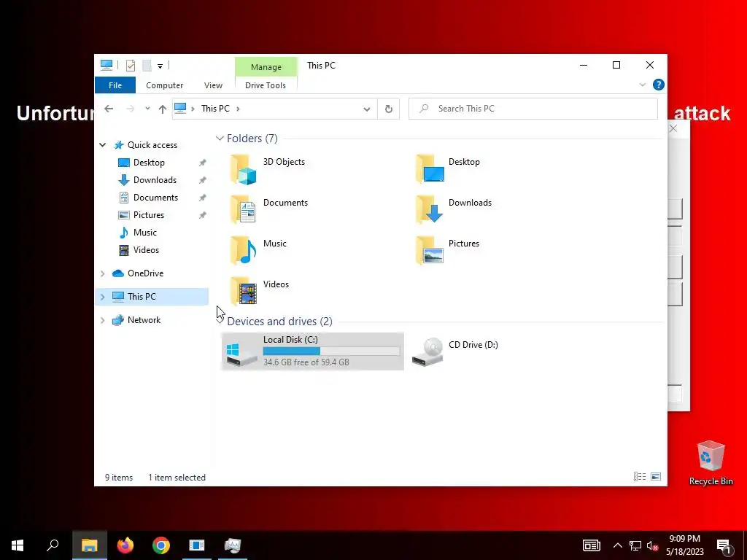The height and width of the screenshot is (560, 747).
Task: Open the action center notifications icon
Action: click(723, 545)
